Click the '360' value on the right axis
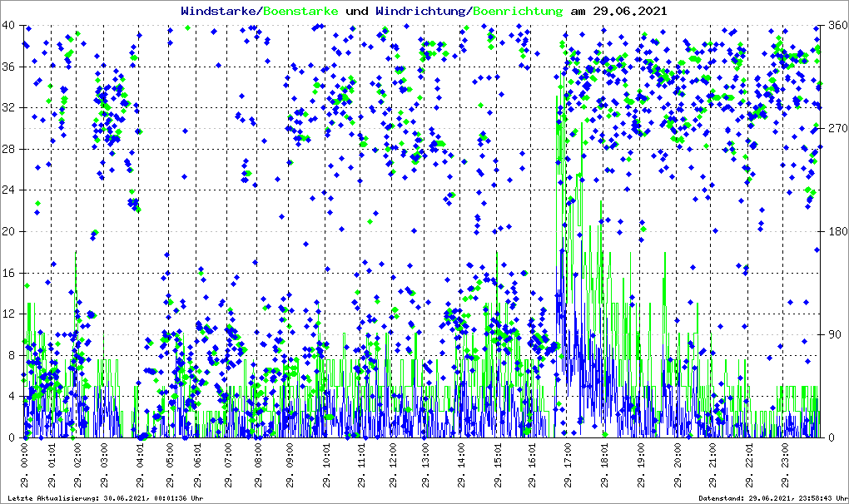Viewport: 849px width, 504px height. pyautogui.click(x=835, y=25)
